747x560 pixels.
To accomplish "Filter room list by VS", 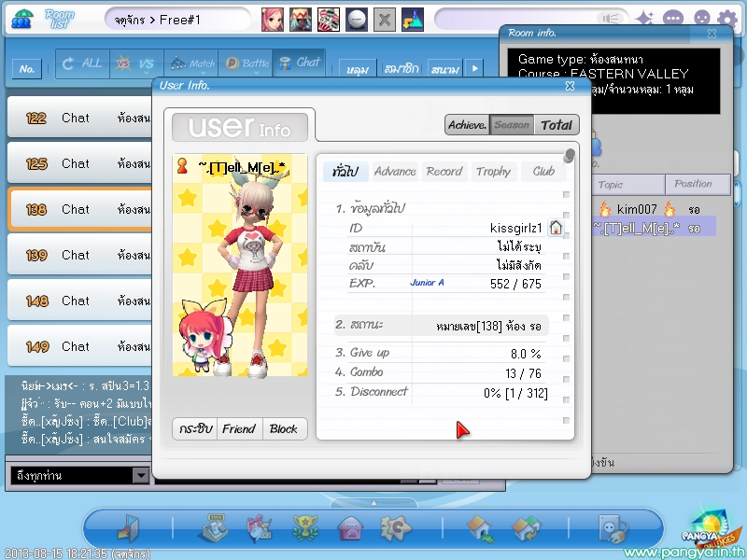I will (x=136, y=63).
